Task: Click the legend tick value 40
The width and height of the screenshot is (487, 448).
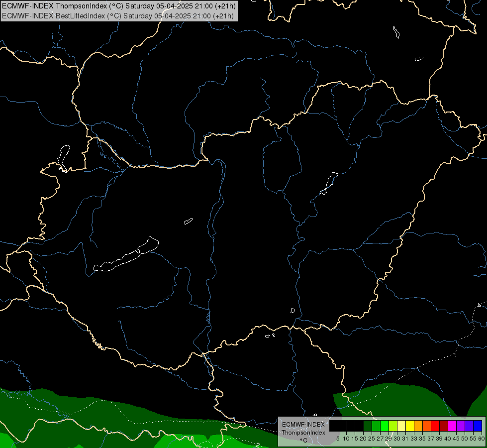Action: tap(448, 439)
